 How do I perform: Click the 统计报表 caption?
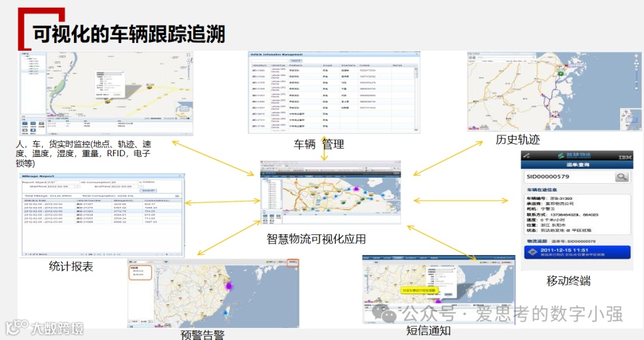[71, 267]
